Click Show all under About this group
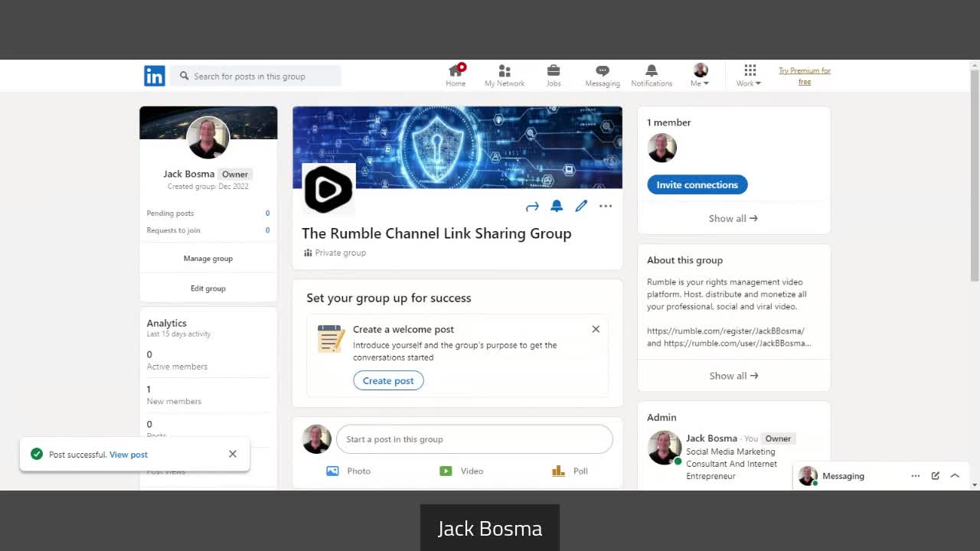Screen dimensions: 980x551 733,376
